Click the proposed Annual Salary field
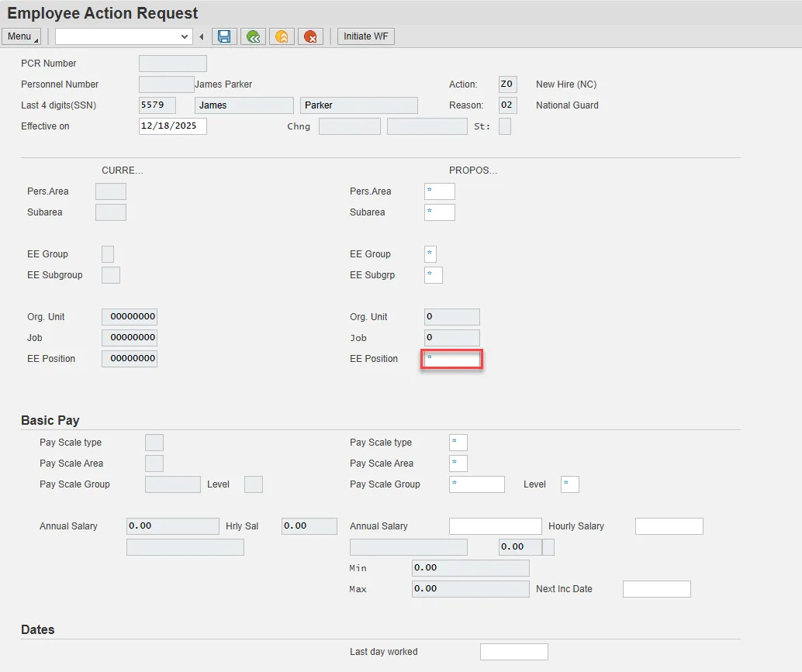 coord(495,526)
